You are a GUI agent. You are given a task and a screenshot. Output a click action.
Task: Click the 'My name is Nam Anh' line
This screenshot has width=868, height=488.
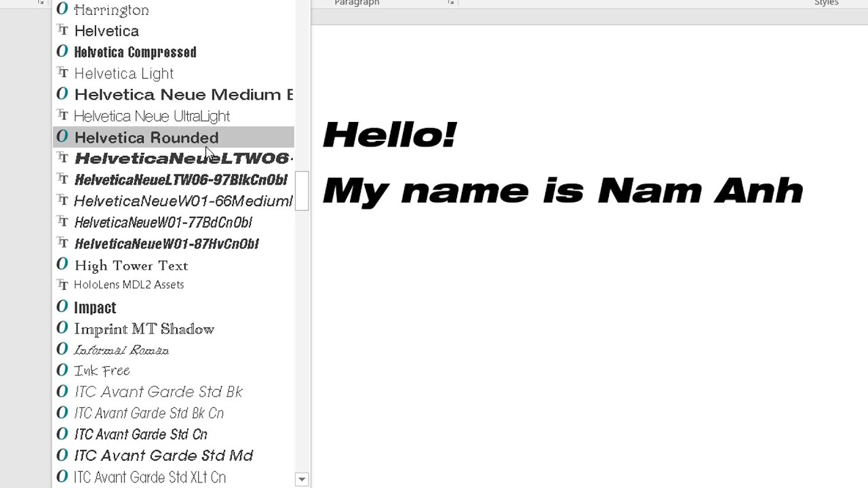563,190
